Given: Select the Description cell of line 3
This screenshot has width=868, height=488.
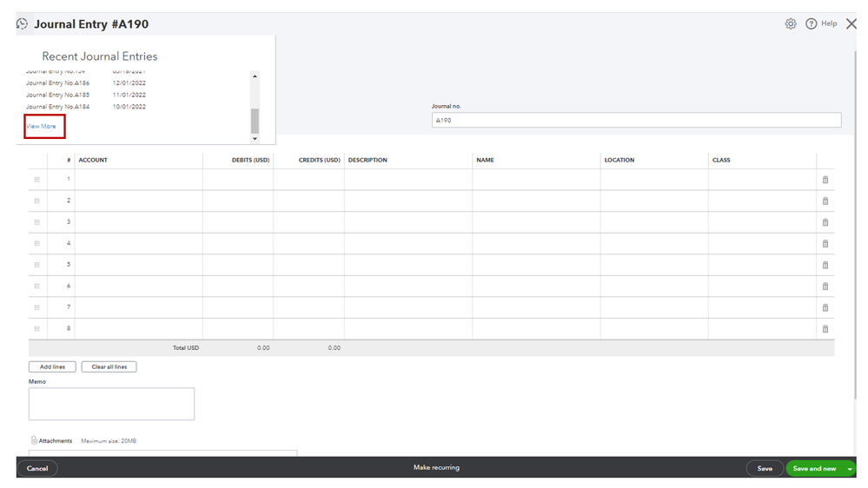Looking at the screenshot, I should point(408,222).
